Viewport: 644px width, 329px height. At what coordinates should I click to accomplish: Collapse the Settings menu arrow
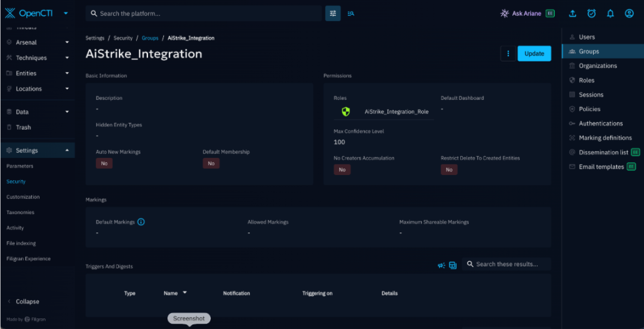[x=67, y=151]
